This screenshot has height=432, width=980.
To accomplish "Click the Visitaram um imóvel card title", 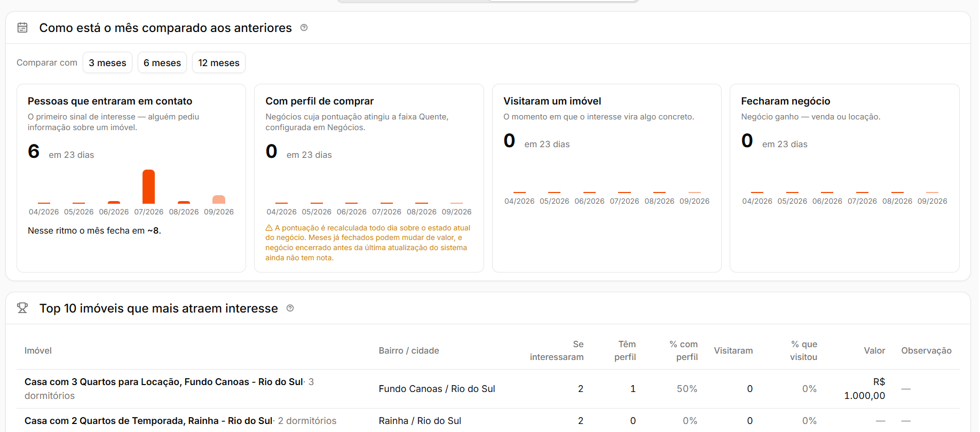I will pos(552,101).
